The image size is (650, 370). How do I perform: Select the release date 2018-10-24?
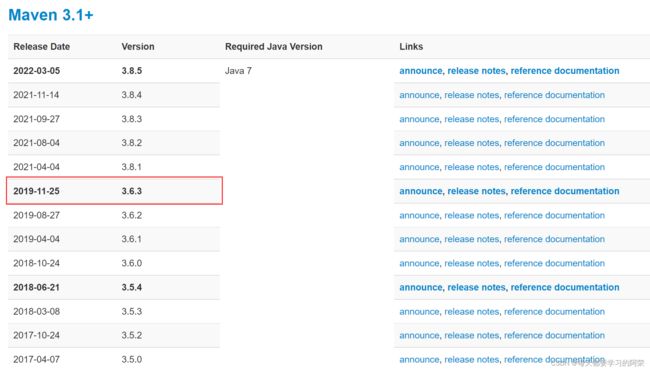coord(36,263)
